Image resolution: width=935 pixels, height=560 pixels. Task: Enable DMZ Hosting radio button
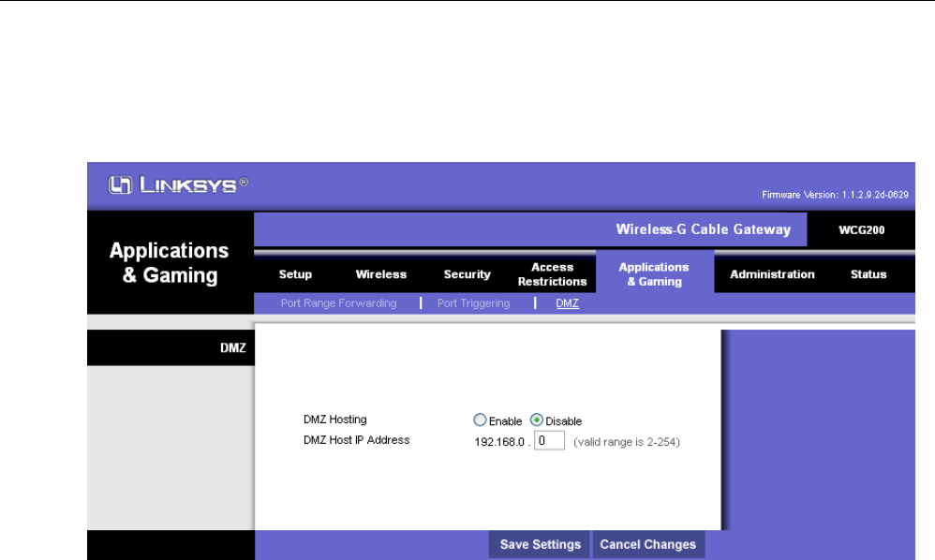(480, 420)
